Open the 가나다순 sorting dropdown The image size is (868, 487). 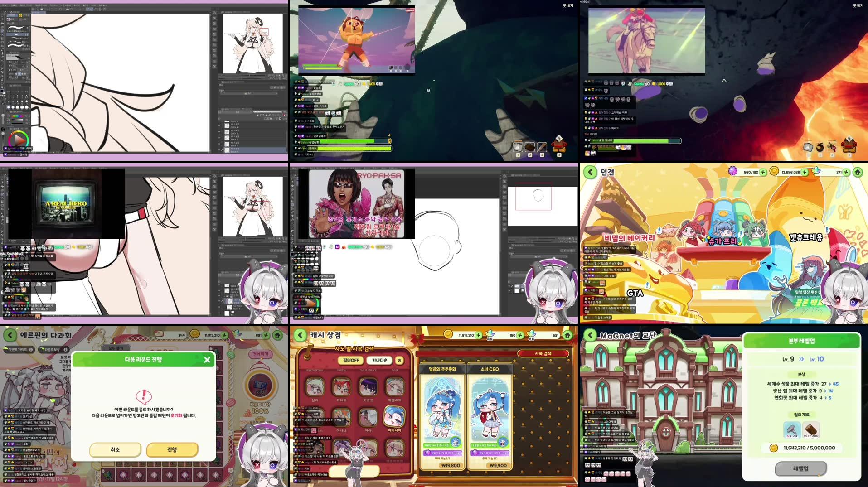pyautogui.click(x=379, y=360)
